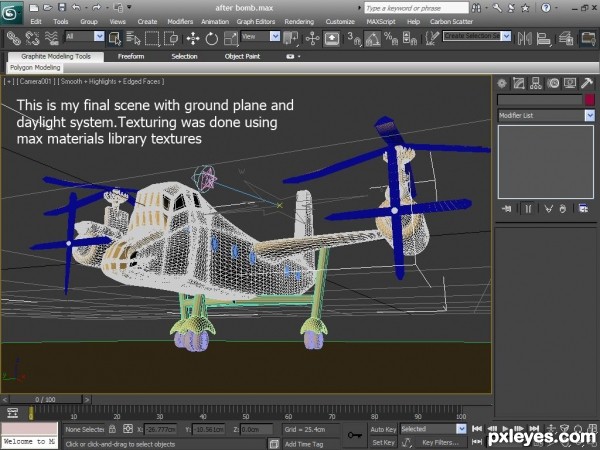Image resolution: width=600 pixels, height=450 pixels.
Task: Open the Modifiers menu
Action: pyautogui.click(x=180, y=22)
